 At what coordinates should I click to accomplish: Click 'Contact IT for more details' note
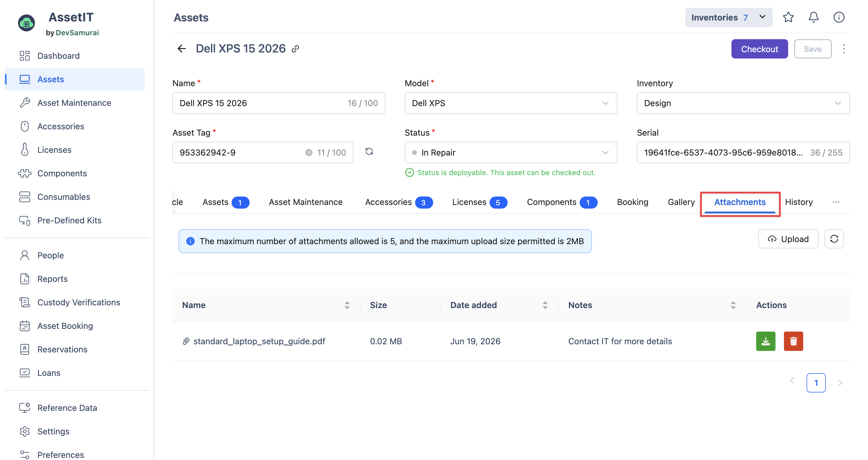[x=620, y=341]
